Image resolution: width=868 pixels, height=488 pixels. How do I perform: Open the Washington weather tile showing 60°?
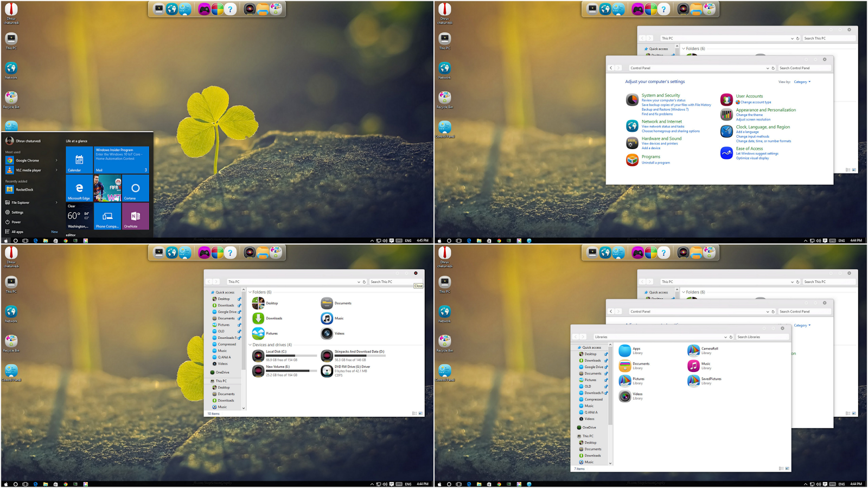(x=79, y=216)
